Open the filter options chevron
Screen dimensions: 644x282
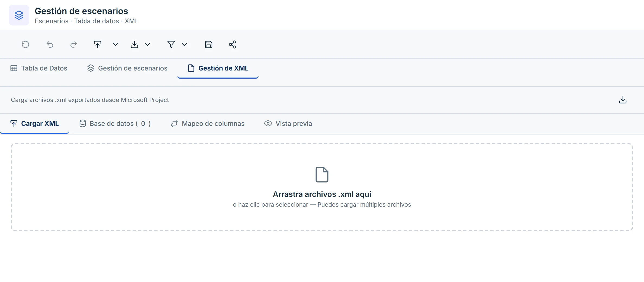184,44
